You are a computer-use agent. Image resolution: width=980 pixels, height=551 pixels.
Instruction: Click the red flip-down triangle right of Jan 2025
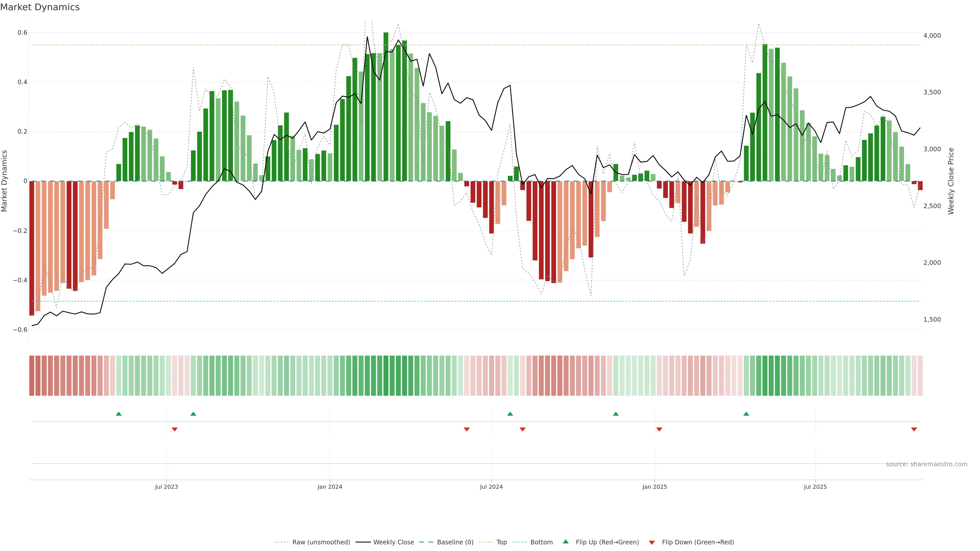point(659,429)
